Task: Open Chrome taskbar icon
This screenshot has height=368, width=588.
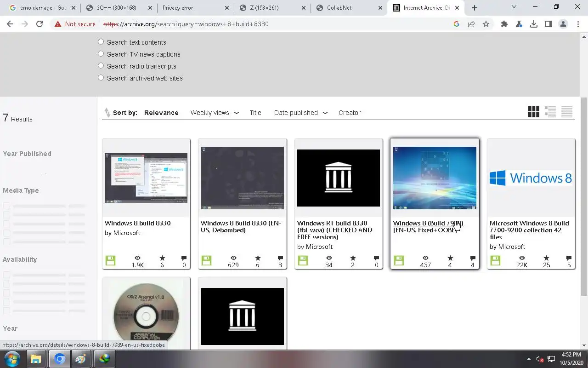Action: pos(60,359)
